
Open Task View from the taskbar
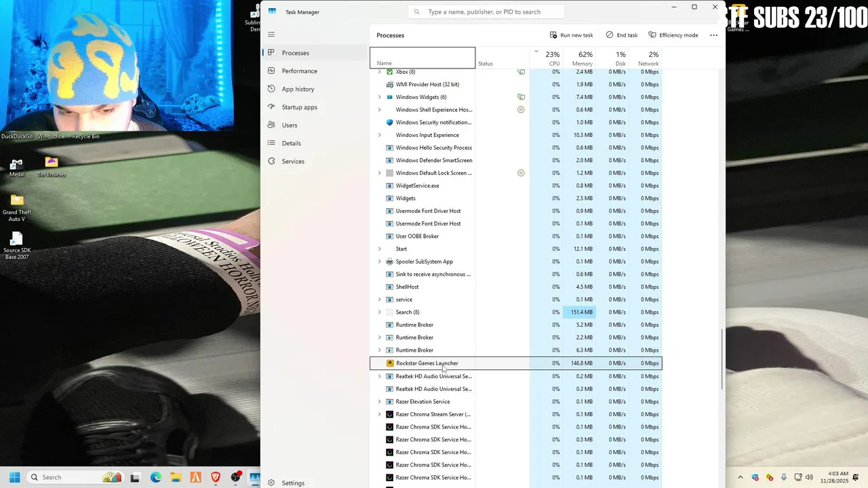[x=135, y=477]
